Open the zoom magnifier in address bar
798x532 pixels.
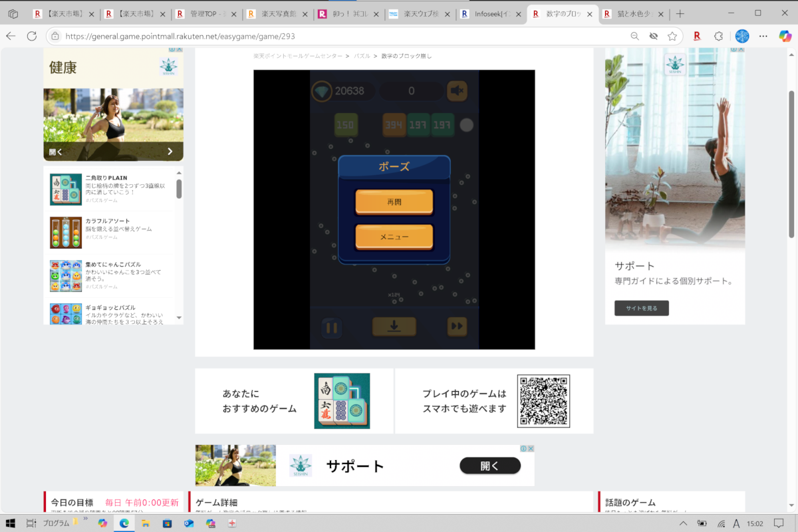[x=634, y=36]
